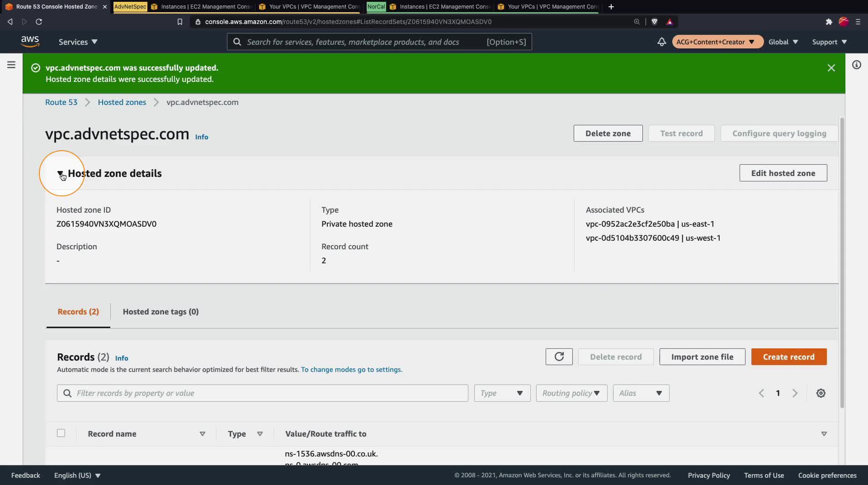The width and height of the screenshot is (868, 485).
Task: Open Info link next to Records heading
Action: tap(122, 358)
